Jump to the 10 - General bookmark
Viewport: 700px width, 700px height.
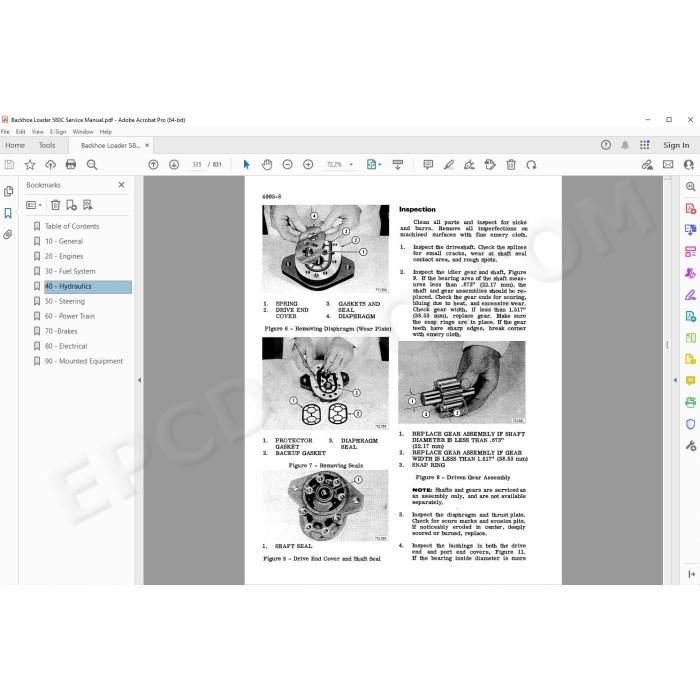pyautogui.click(x=64, y=241)
